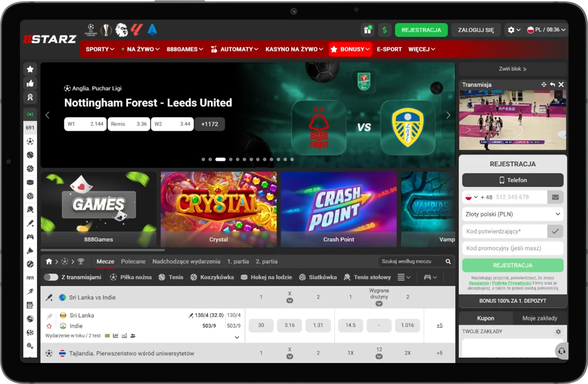
Task: Click the search magnifier icon for matches
Action: [x=448, y=261]
